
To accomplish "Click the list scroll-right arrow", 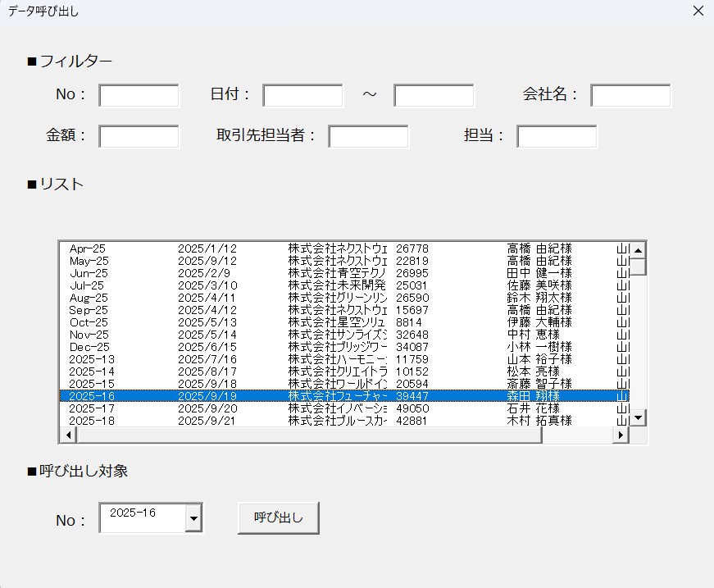I will (x=621, y=435).
